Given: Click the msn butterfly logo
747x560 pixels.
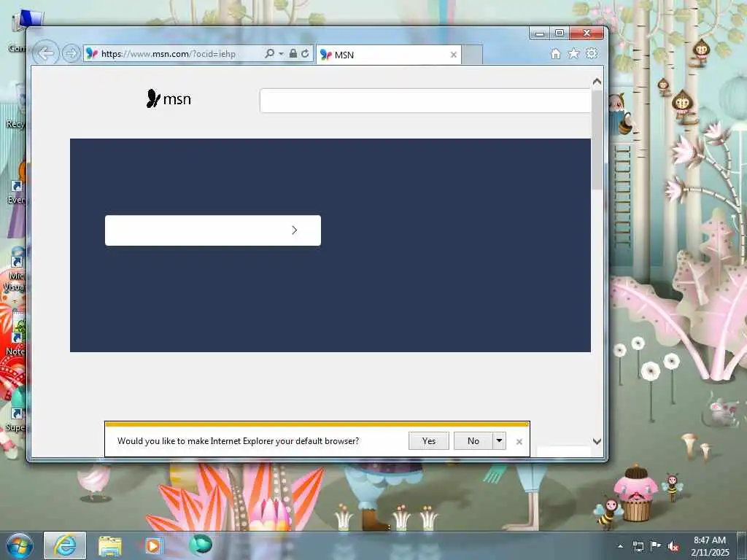Looking at the screenshot, I should click(169, 98).
